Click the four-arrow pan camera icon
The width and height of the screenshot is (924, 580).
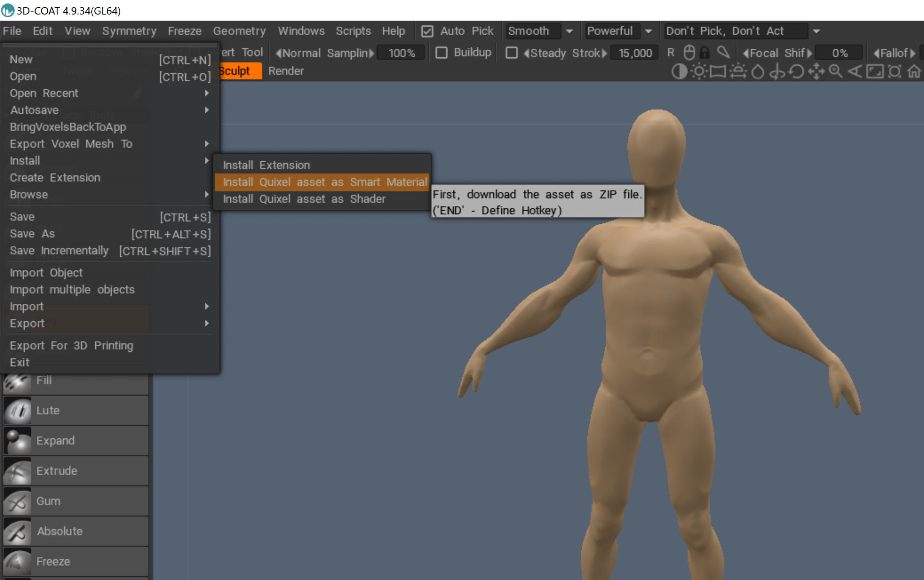(x=816, y=71)
